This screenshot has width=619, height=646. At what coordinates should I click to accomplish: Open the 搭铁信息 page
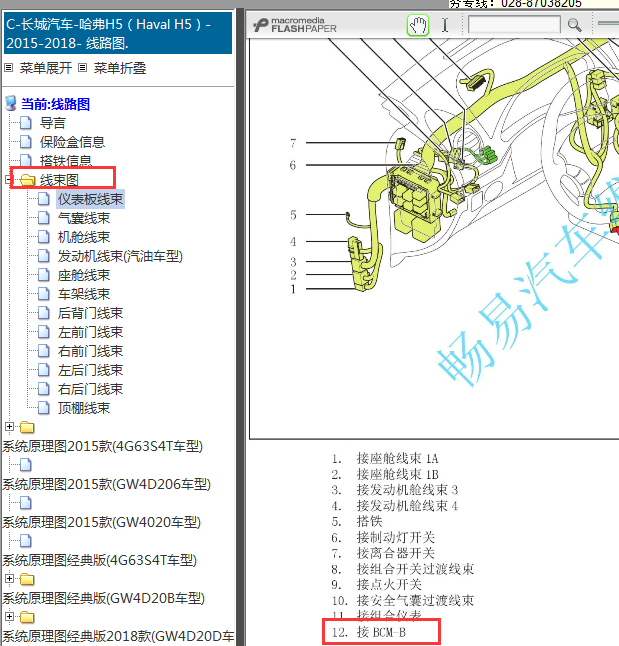66,161
